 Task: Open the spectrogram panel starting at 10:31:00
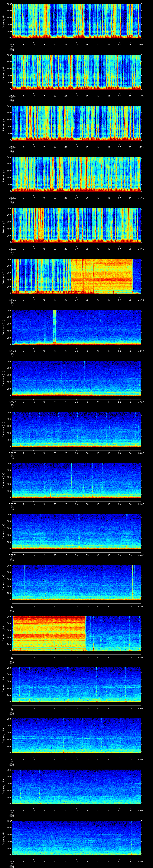tap(76, 123)
